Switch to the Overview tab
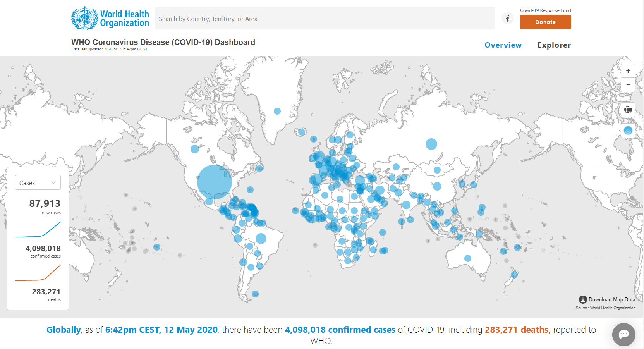This screenshot has height=349, width=644. 503,45
